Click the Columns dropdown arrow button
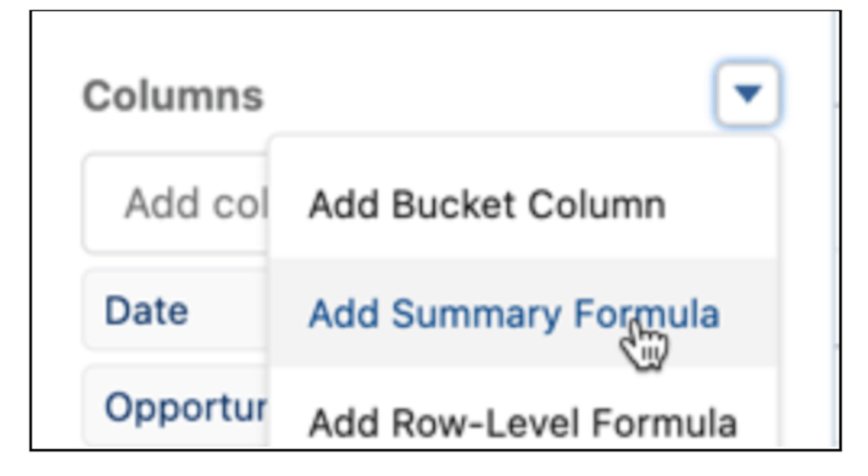The height and width of the screenshot is (476, 868). tap(747, 94)
